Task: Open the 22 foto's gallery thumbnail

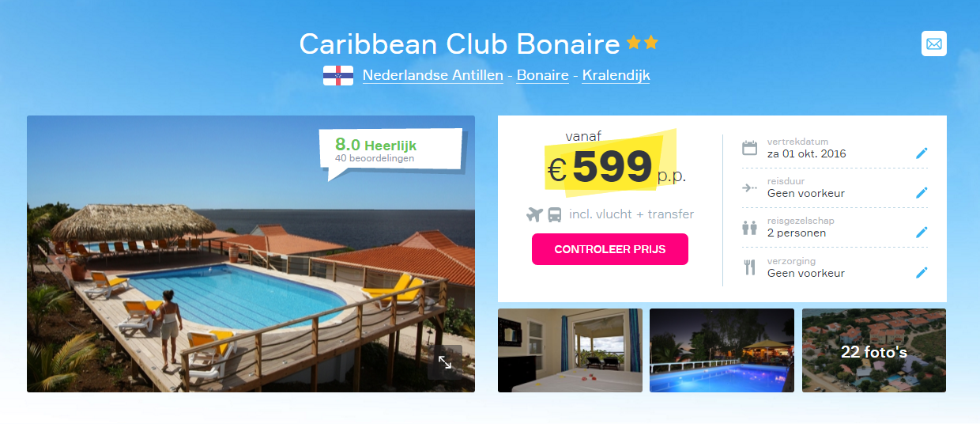Action: click(874, 350)
